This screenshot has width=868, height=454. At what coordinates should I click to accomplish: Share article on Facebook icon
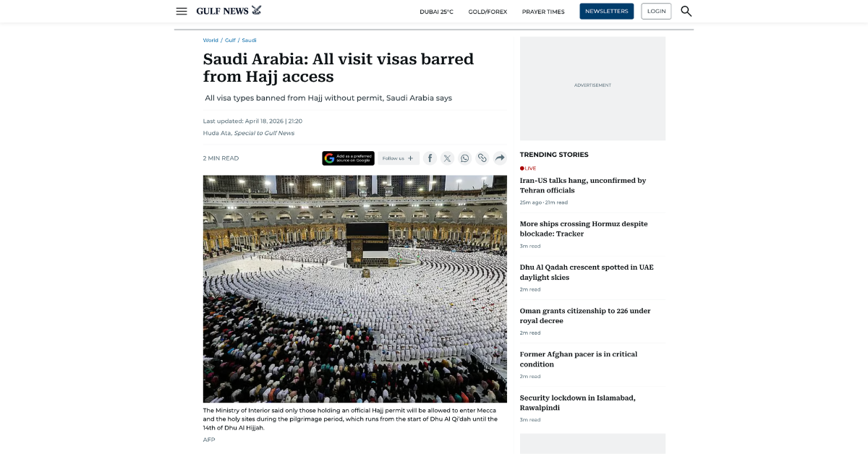(430, 158)
